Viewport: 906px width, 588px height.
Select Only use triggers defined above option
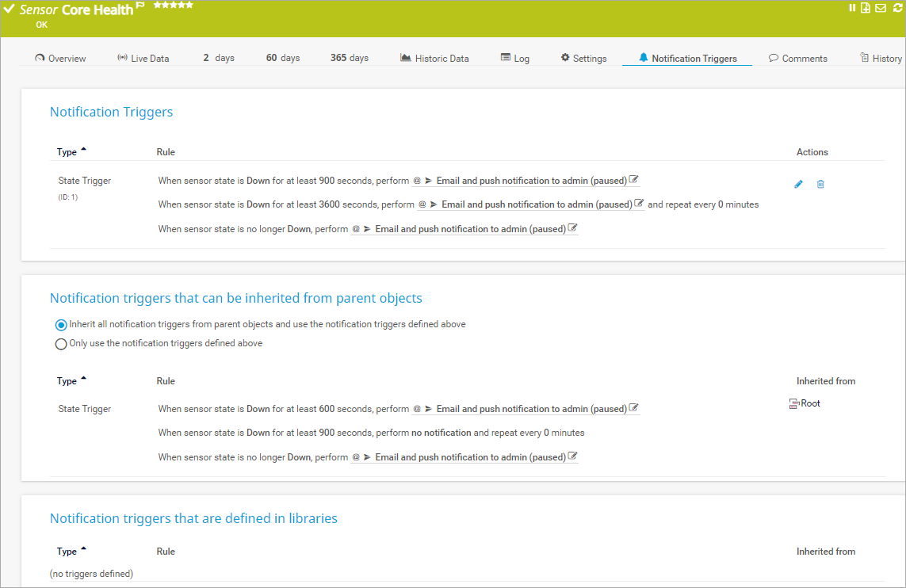pos(61,344)
